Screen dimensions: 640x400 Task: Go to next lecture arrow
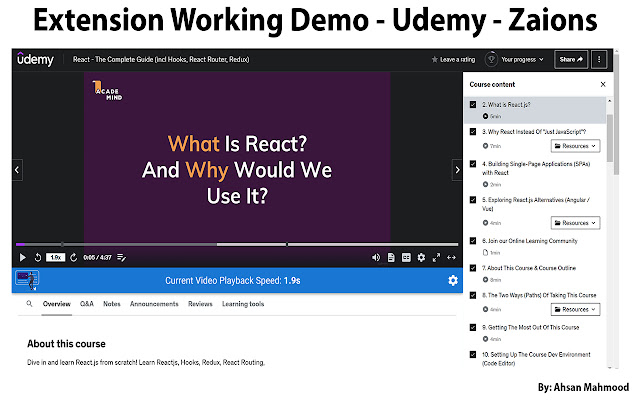[x=457, y=170]
